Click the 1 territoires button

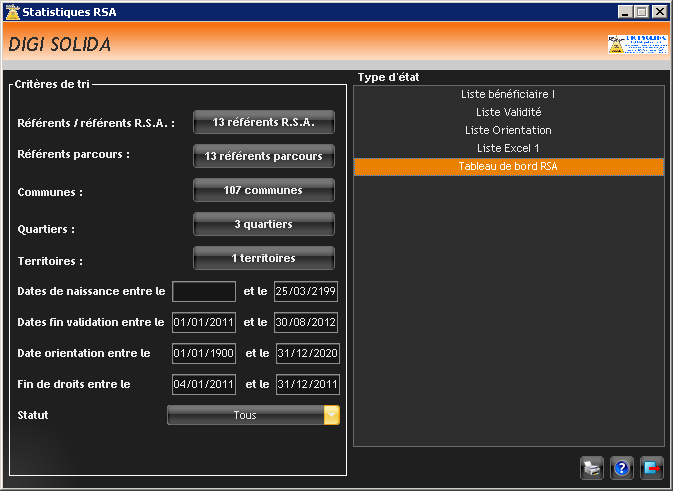click(x=263, y=258)
